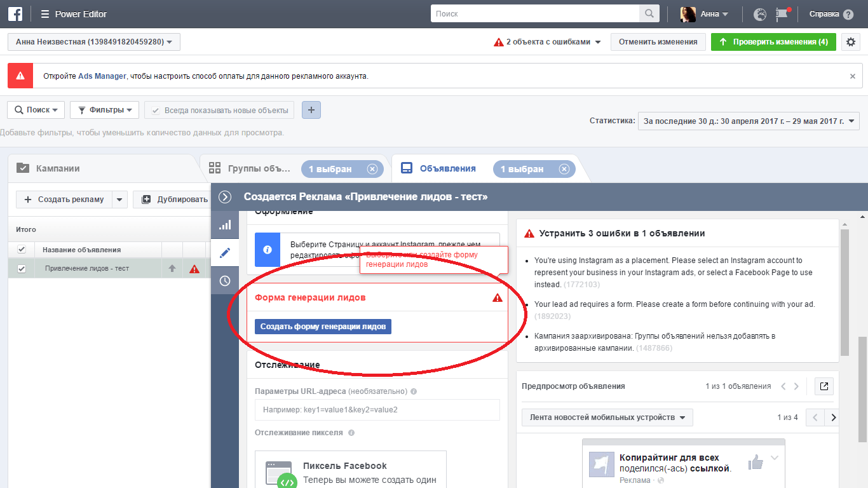Expand the 2 объекта с ошибками dropdown
The image size is (868, 488).
[x=547, y=42]
